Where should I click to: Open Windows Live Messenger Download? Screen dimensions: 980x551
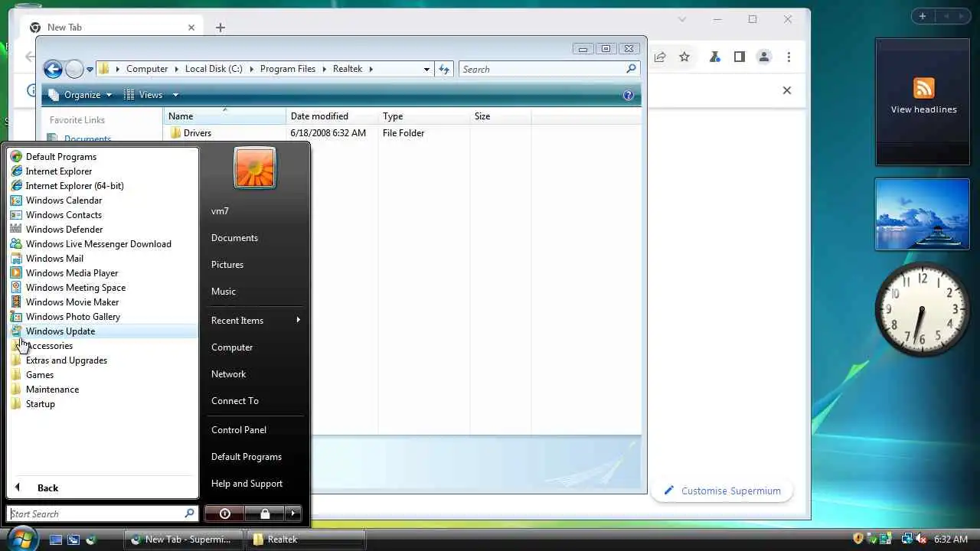tap(103, 244)
